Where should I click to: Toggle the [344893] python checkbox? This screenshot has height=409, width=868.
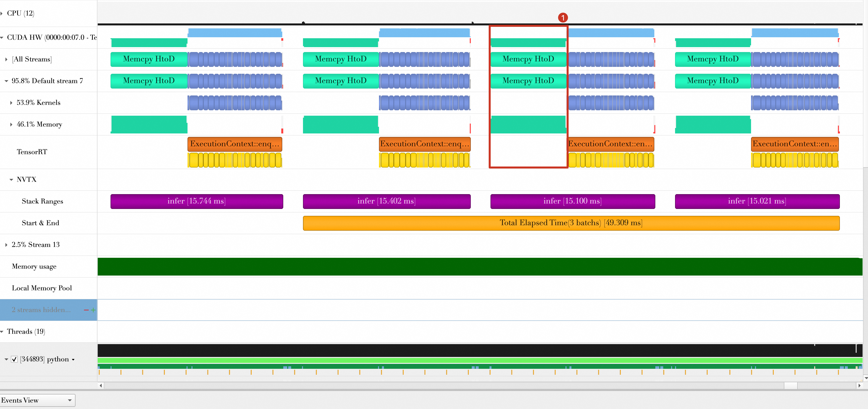[x=14, y=359]
